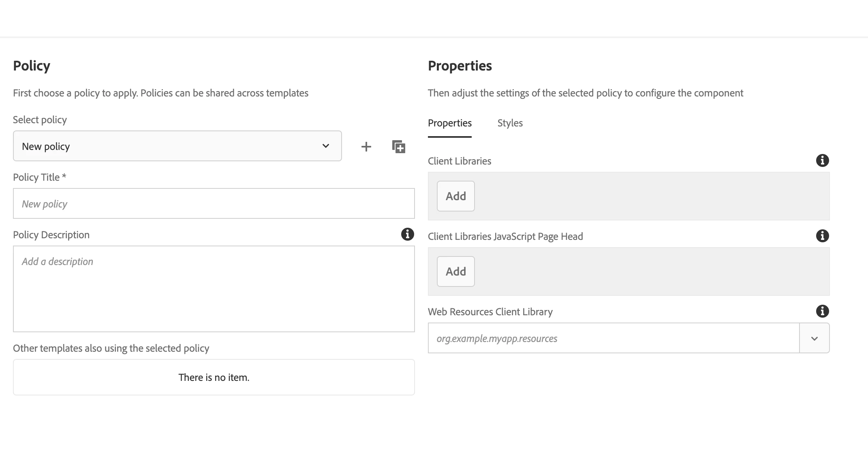Click the chevron in Select policy box
The image size is (868, 453).
pos(326,146)
